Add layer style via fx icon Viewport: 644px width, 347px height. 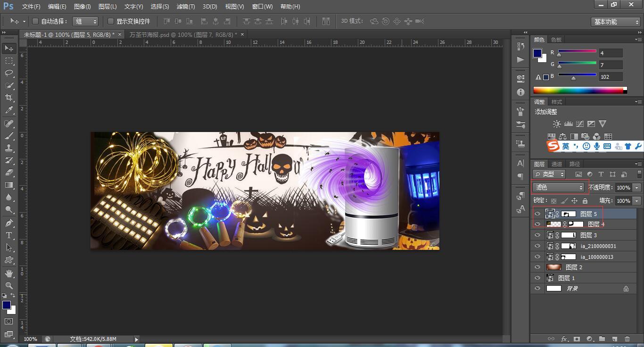[564, 339]
